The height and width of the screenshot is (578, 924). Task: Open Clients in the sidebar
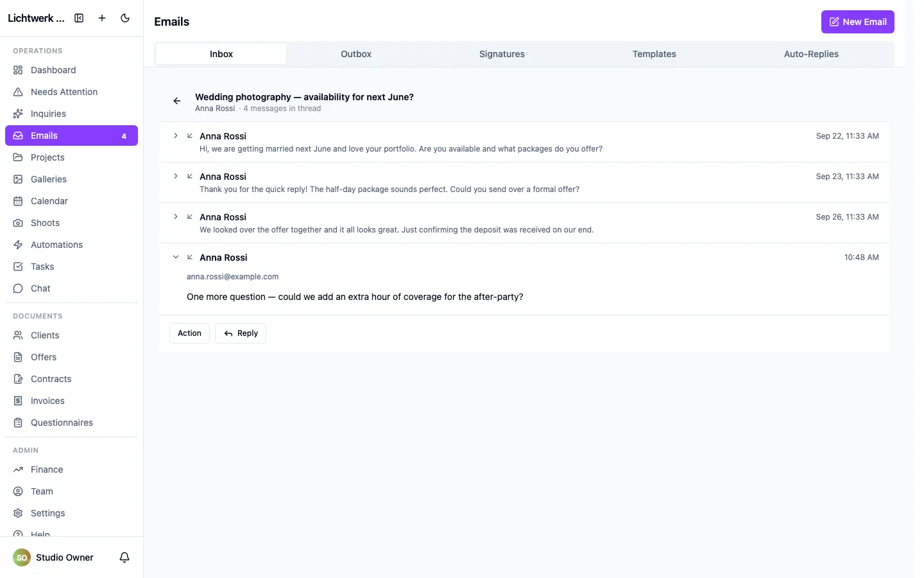click(x=71, y=335)
